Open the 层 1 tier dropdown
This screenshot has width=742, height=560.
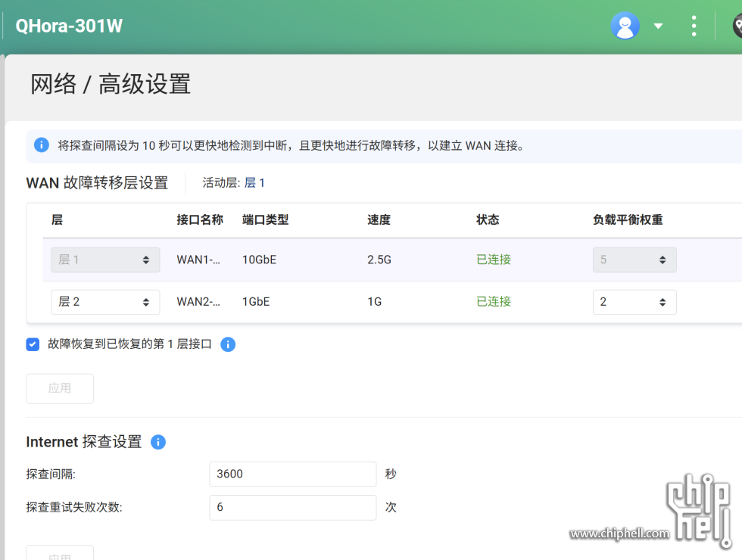pos(105,260)
